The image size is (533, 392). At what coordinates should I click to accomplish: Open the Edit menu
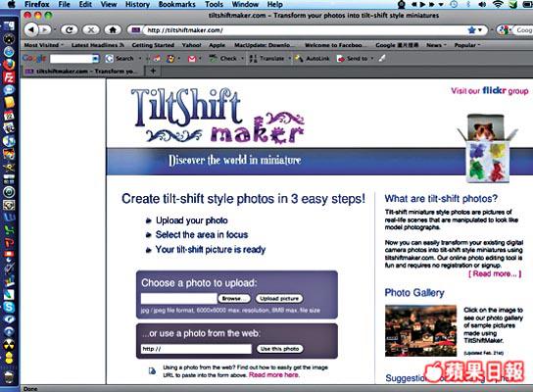(x=85, y=4)
